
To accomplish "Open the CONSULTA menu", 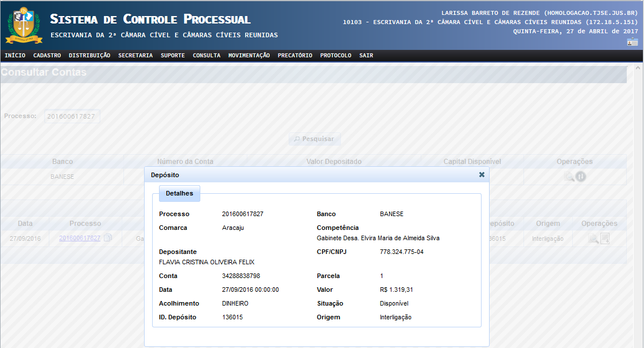I will (207, 56).
